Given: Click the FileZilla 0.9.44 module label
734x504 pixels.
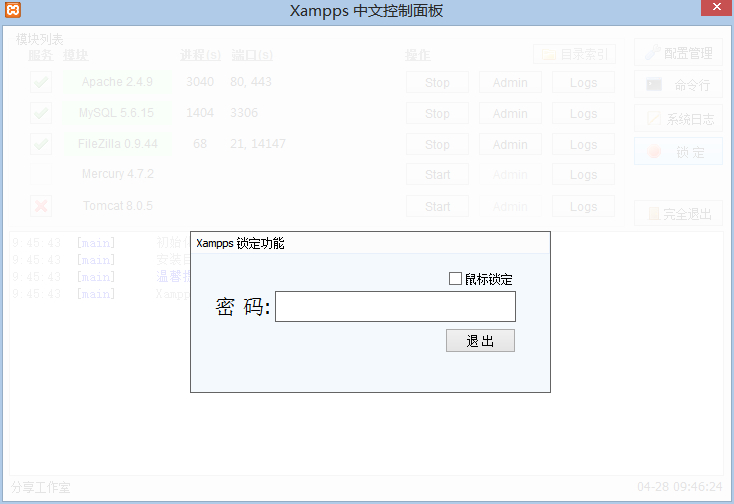Looking at the screenshot, I should coord(117,144).
